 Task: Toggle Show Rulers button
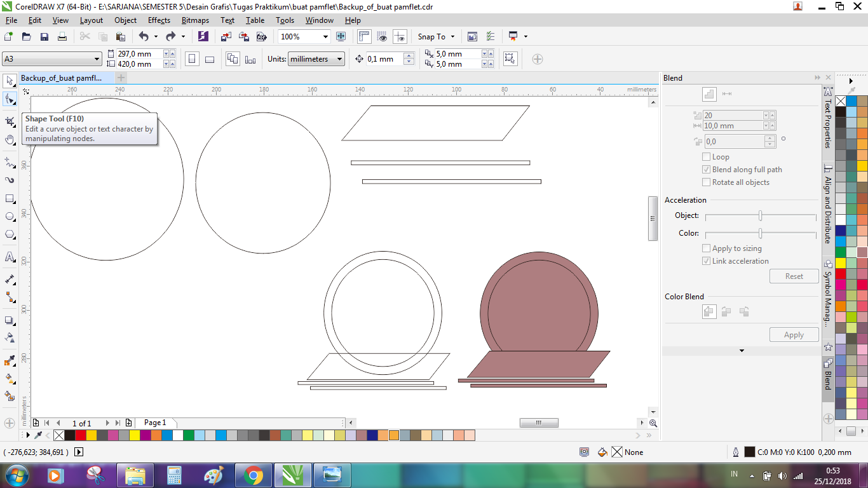click(364, 36)
